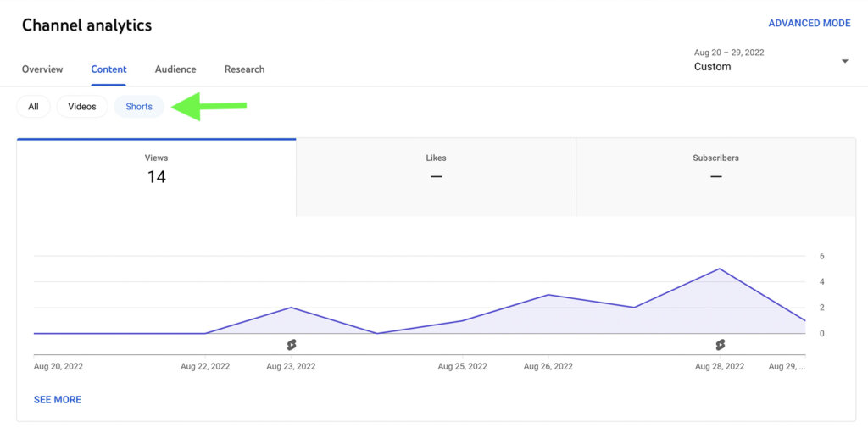Select the Custom date range box

771,60
